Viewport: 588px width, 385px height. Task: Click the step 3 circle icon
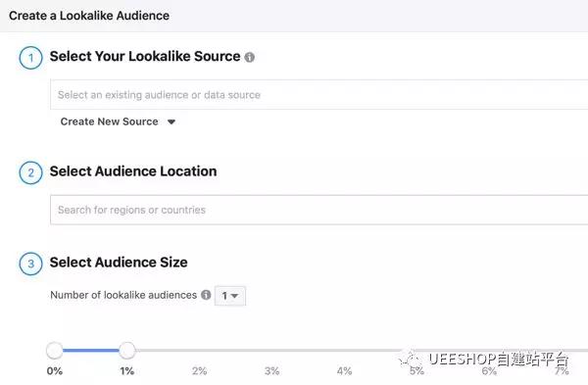coord(30,264)
